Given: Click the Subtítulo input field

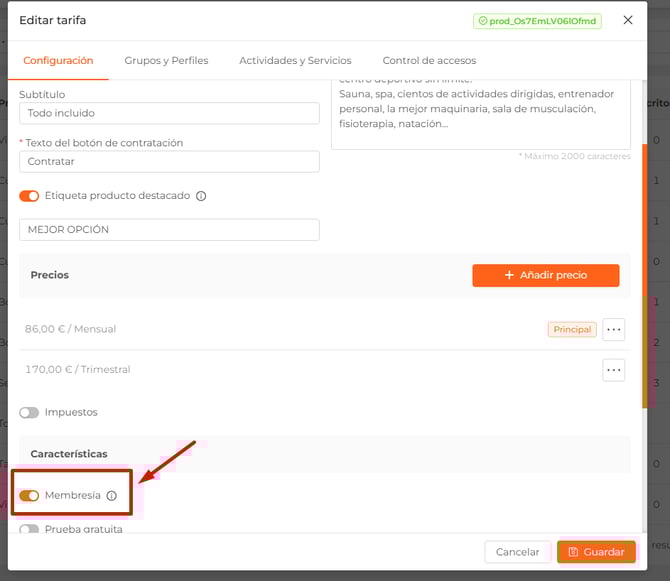Looking at the screenshot, I should [169, 113].
